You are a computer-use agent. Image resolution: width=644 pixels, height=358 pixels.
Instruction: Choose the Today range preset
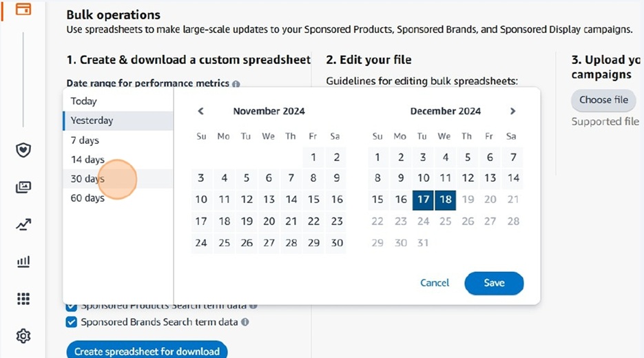tap(84, 101)
